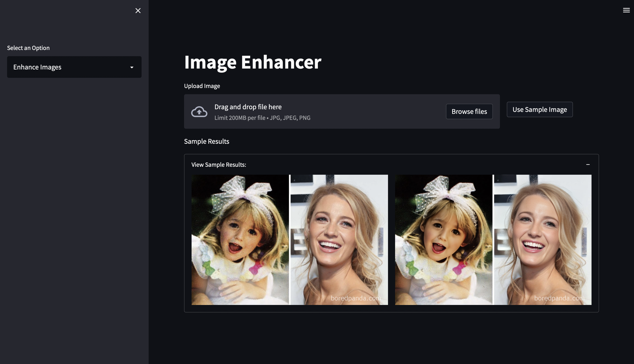Close the sidebar with the X icon
This screenshot has height=364, width=634.
138,10
